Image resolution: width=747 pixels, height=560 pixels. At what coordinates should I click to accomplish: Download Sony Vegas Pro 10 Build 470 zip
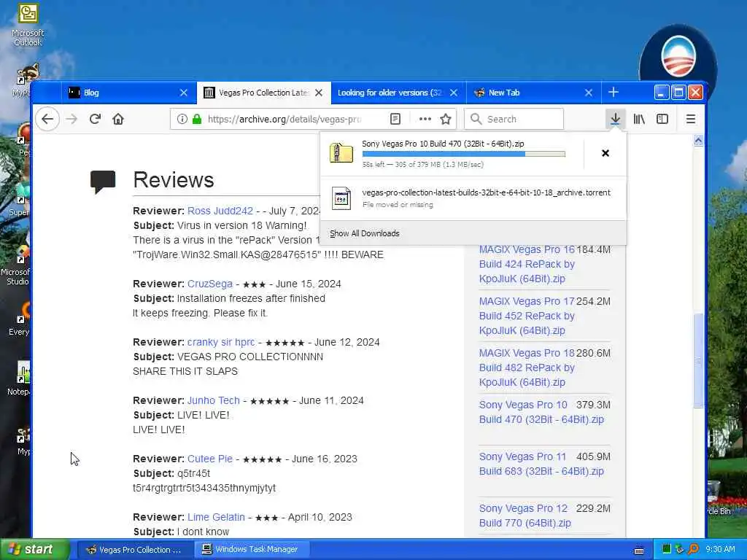(x=541, y=413)
